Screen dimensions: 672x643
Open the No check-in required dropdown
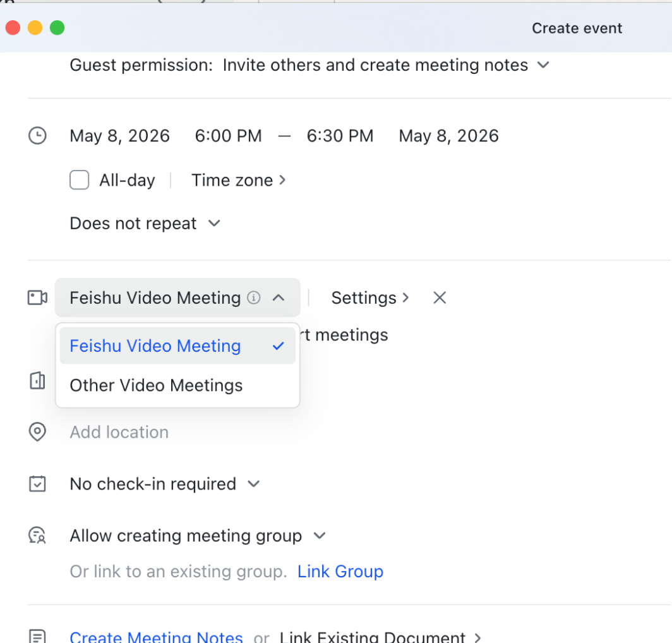coord(165,484)
